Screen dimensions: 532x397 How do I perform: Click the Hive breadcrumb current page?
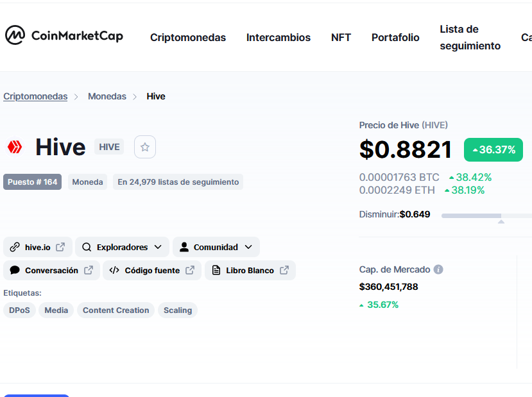coord(156,96)
